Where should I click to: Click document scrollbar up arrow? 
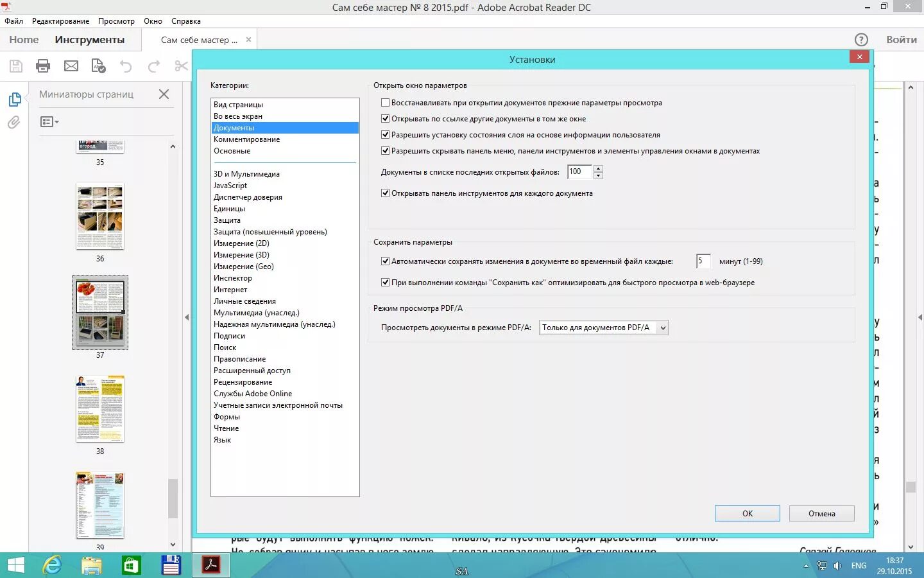(x=911, y=88)
